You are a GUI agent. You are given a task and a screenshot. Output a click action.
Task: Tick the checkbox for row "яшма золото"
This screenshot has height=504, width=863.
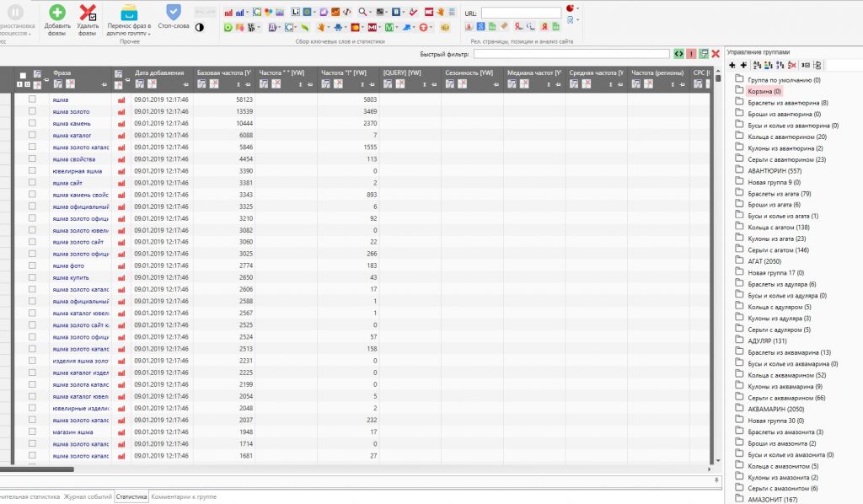click(x=32, y=111)
